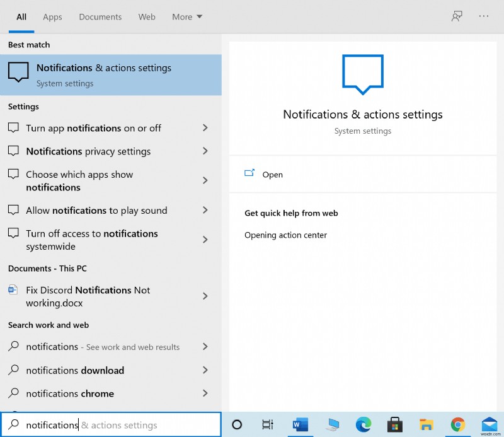Switch to the Apps search tab

[x=52, y=17]
